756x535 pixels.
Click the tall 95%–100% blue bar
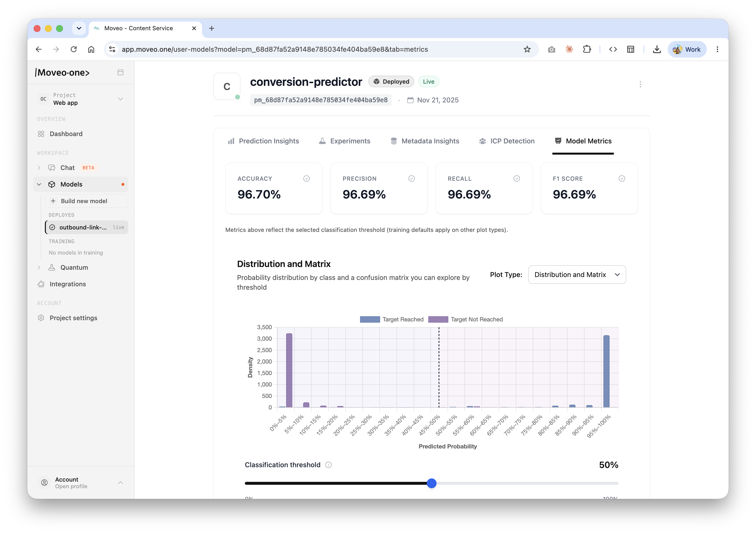(x=606, y=371)
